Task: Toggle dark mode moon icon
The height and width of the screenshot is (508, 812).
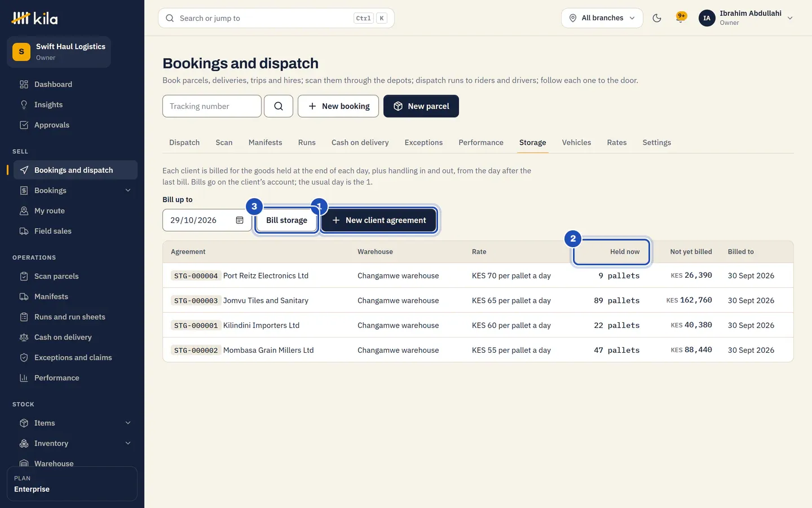Action: click(x=657, y=18)
